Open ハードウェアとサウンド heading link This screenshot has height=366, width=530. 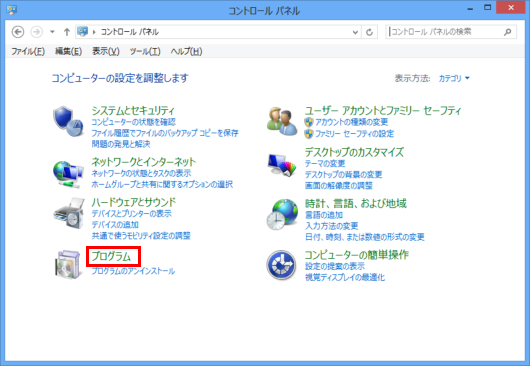(134, 202)
